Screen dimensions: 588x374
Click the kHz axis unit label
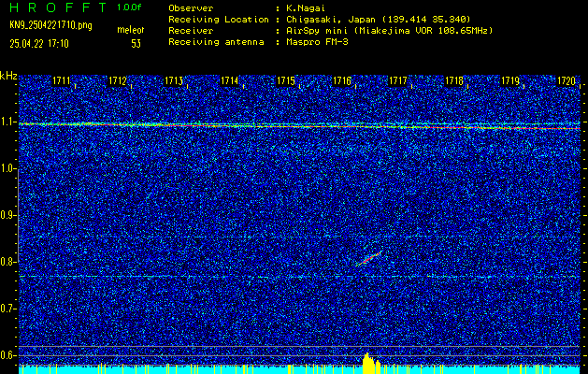coord(8,76)
